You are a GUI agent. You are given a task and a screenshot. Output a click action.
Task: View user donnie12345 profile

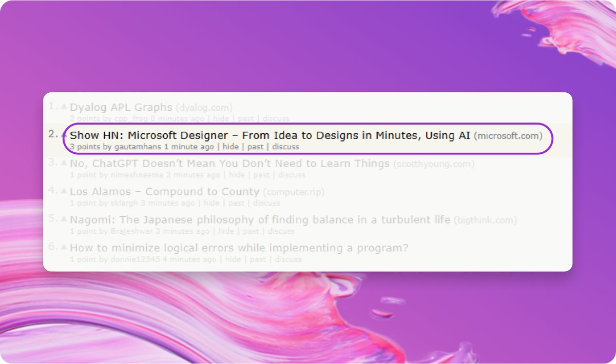[x=136, y=259]
